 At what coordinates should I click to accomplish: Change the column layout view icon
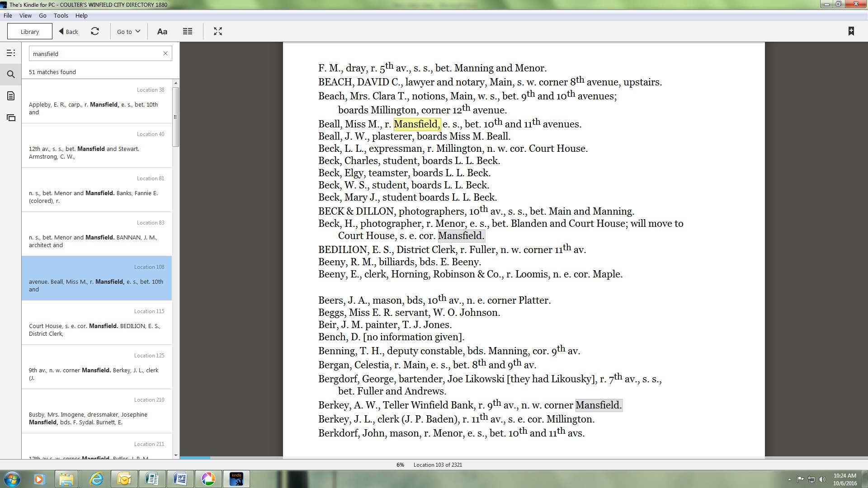(x=188, y=31)
